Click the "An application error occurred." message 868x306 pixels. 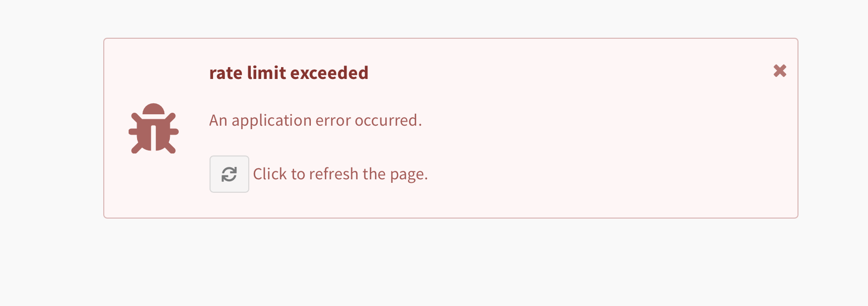[315, 120]
